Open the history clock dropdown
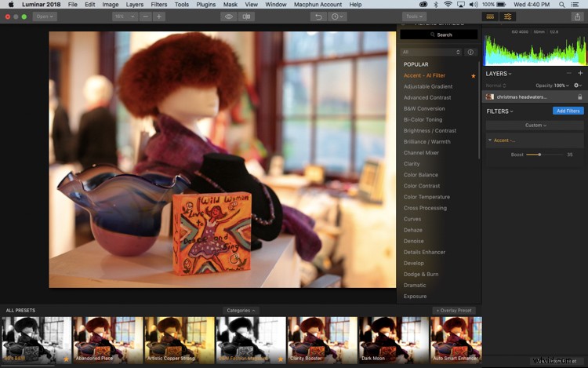This screenshot has width=588, height=368. tap(337, 16)
